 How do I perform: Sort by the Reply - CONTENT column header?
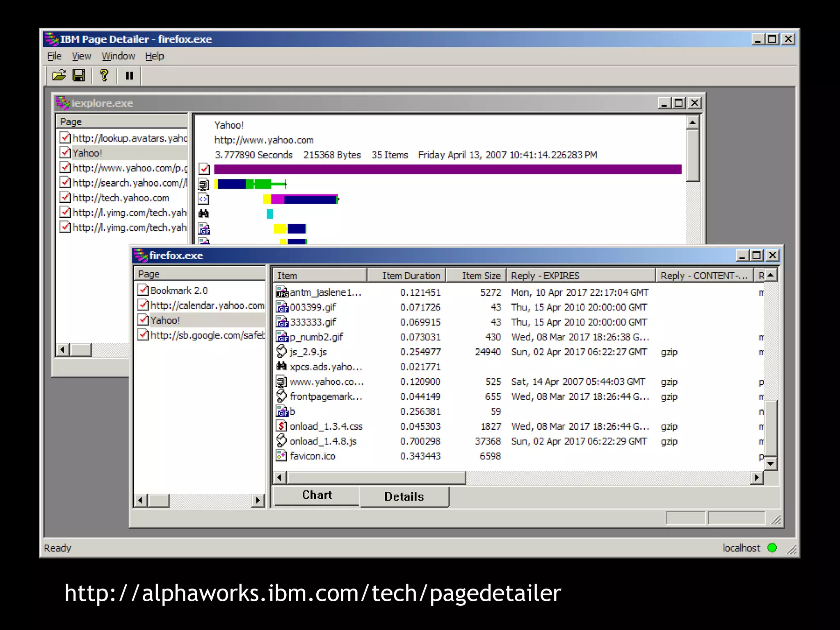pyautogui.click(x=705, y=276)
